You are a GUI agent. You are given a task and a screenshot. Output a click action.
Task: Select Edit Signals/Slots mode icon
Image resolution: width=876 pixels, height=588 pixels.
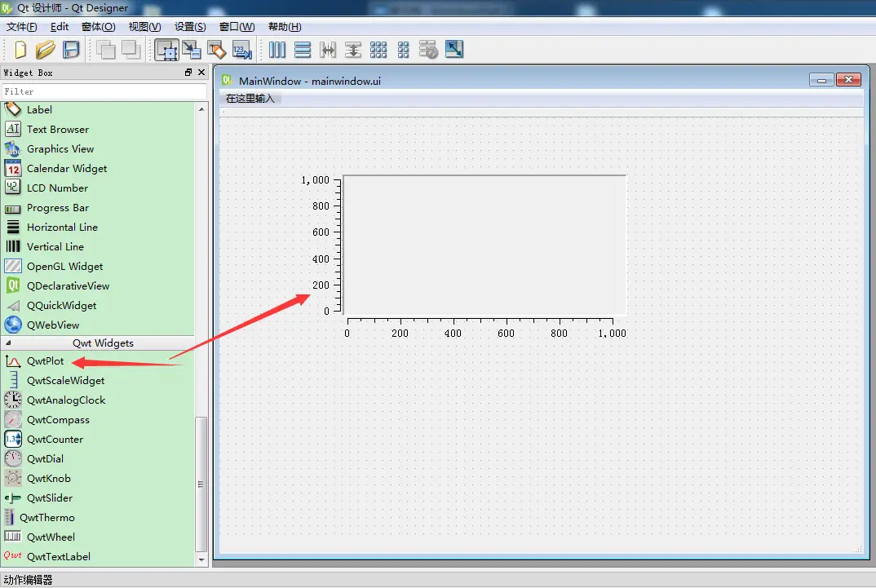(192, 50)
